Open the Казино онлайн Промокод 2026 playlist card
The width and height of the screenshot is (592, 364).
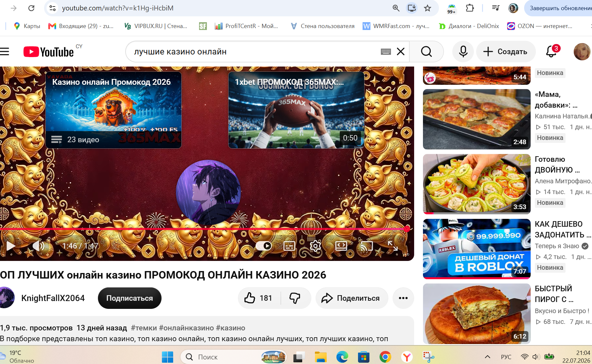[114, 110]
